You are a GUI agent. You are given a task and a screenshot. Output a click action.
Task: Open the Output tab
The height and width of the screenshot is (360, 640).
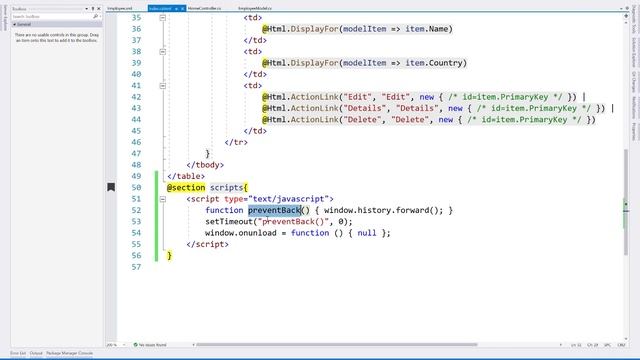coord(36,353)
